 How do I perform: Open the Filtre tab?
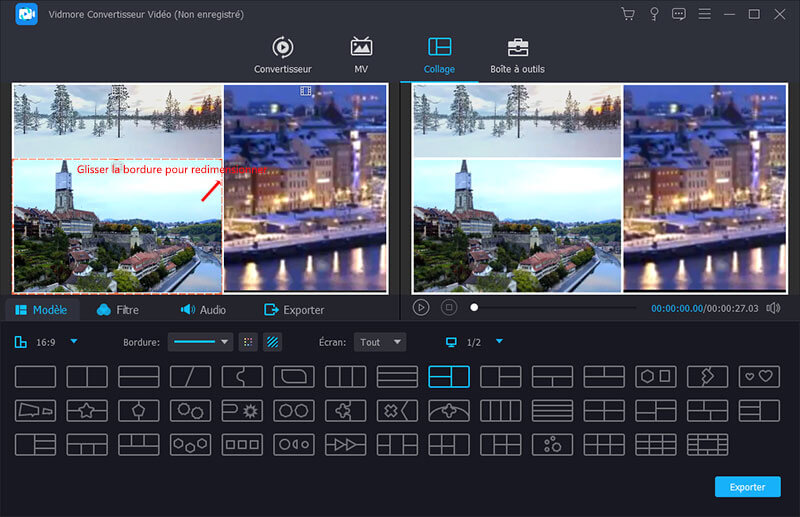[x=118, y=310]
